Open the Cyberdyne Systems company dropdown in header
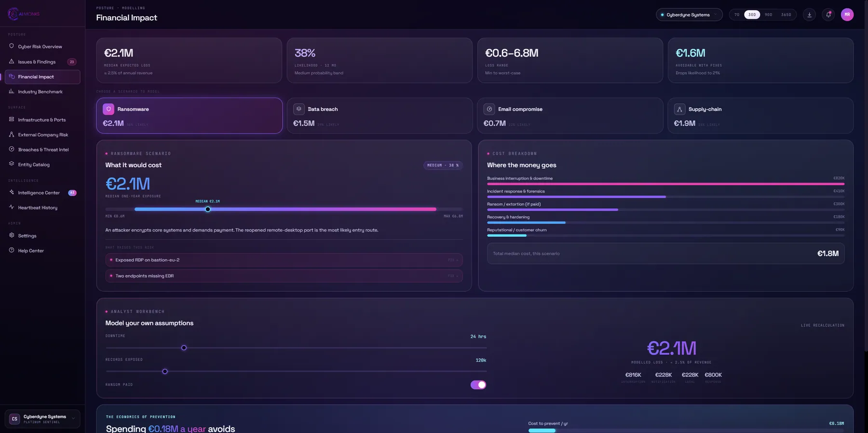Viewport: 868px width, 433px height. (x=689, y=14)
